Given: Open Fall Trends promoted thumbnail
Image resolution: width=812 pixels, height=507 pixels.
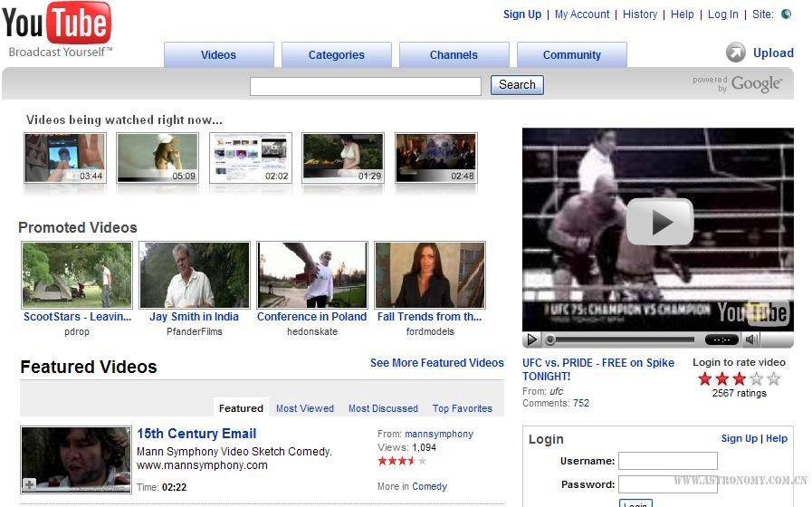Looking at the screenshot, I should 430,275.
